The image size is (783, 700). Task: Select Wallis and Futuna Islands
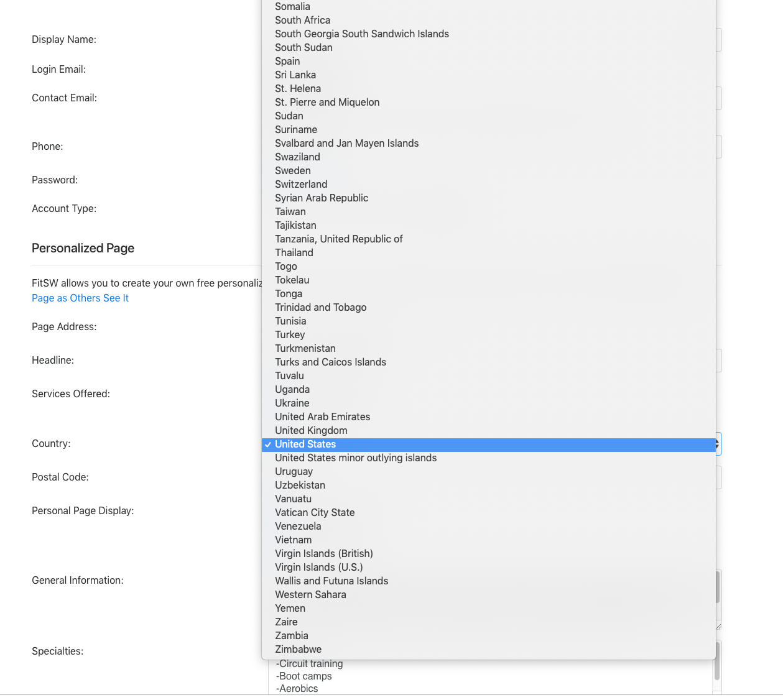489,581
